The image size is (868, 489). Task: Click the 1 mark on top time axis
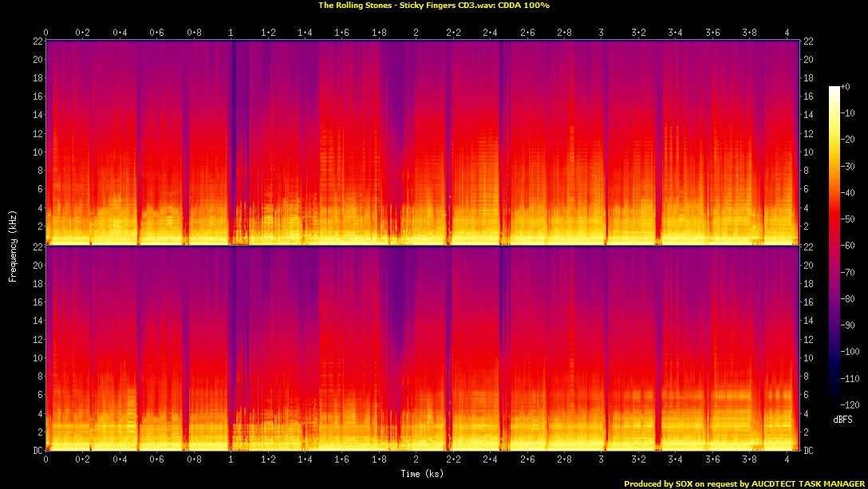[x=231, y=32]
